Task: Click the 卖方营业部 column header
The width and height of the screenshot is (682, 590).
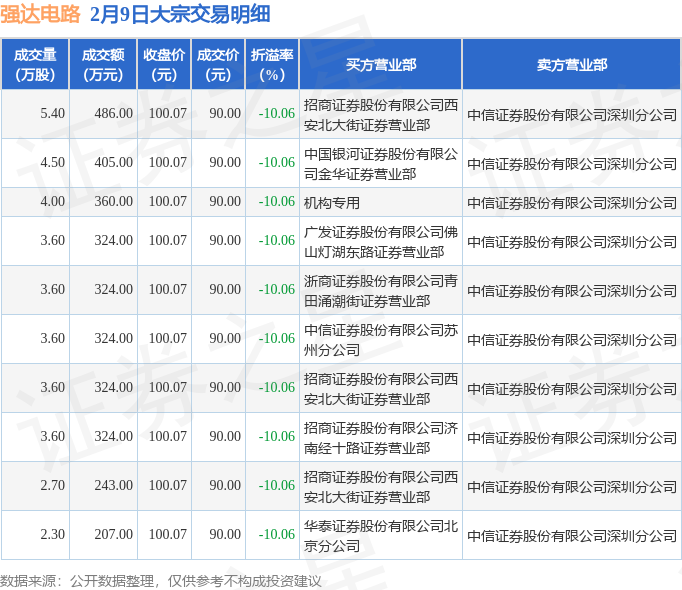Action: (571, 65)
